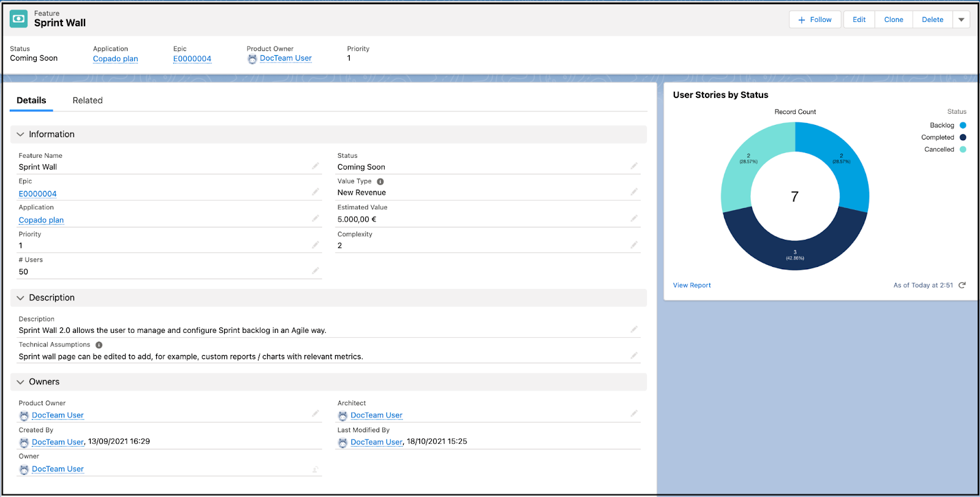Click the pencil icon for Complexity field

click(x=634, y=245)
